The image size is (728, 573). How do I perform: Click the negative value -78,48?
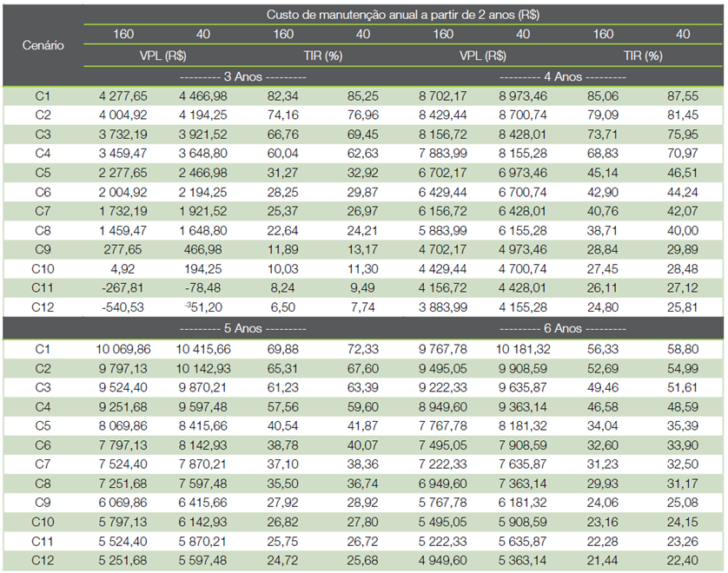[x=203, y=288]
